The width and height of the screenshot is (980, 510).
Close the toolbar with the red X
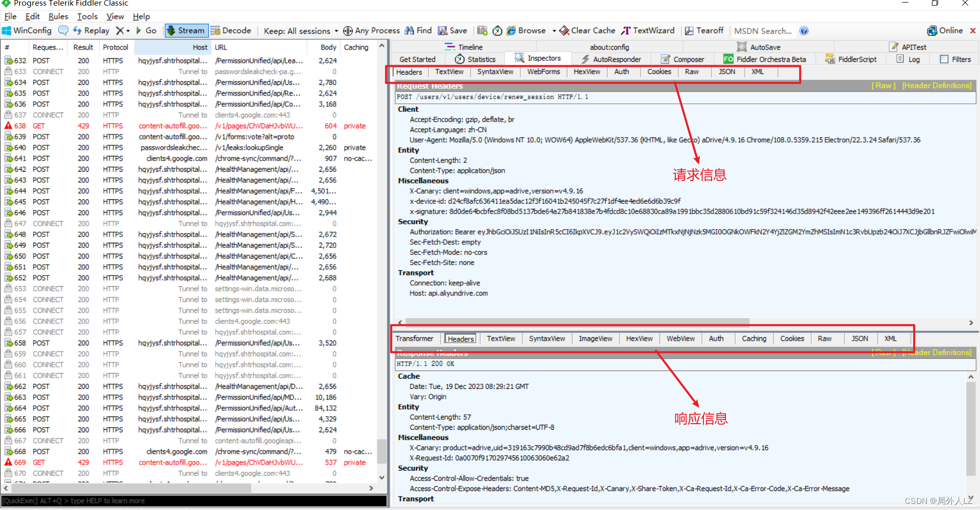click(973, 31)
